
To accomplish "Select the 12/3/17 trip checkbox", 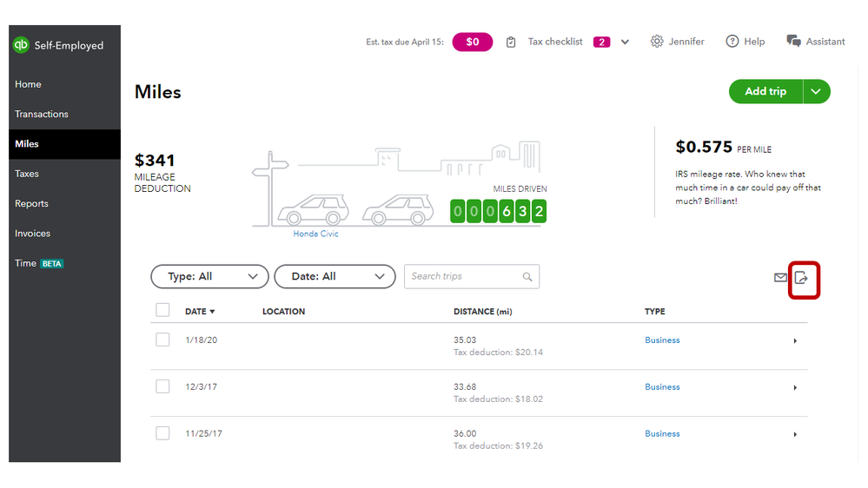I will pos(162,386).
